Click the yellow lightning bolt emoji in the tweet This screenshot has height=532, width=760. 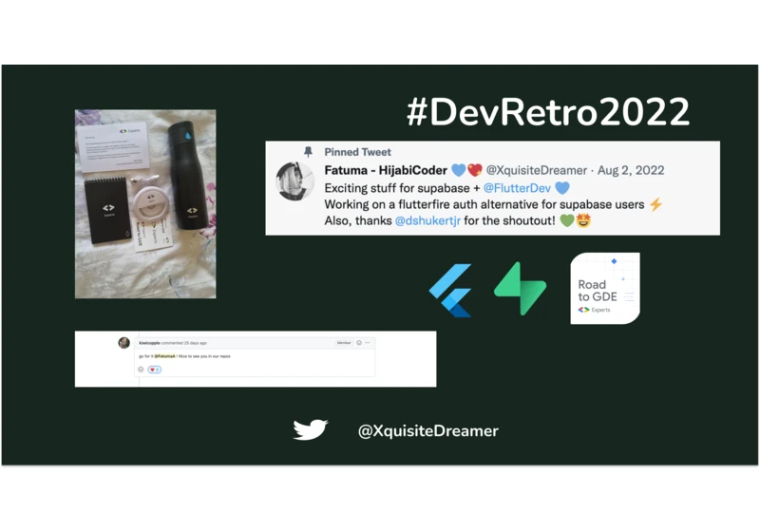(x=655, y=204)
